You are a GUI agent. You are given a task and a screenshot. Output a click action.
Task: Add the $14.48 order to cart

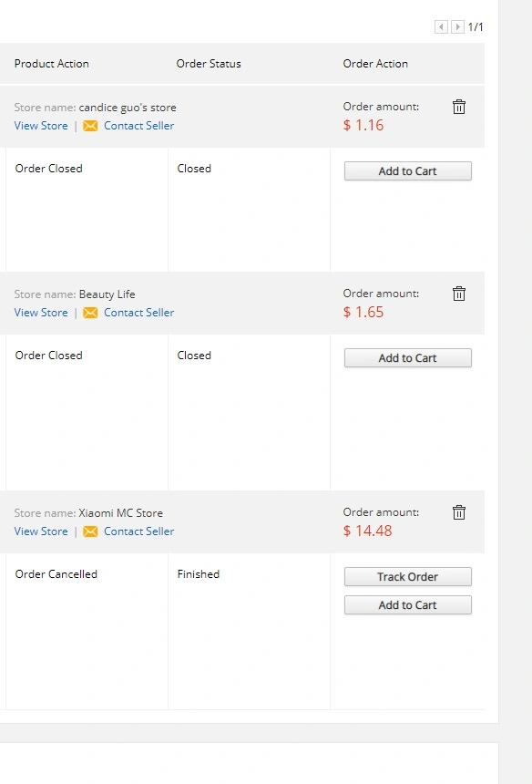[407, 605]
